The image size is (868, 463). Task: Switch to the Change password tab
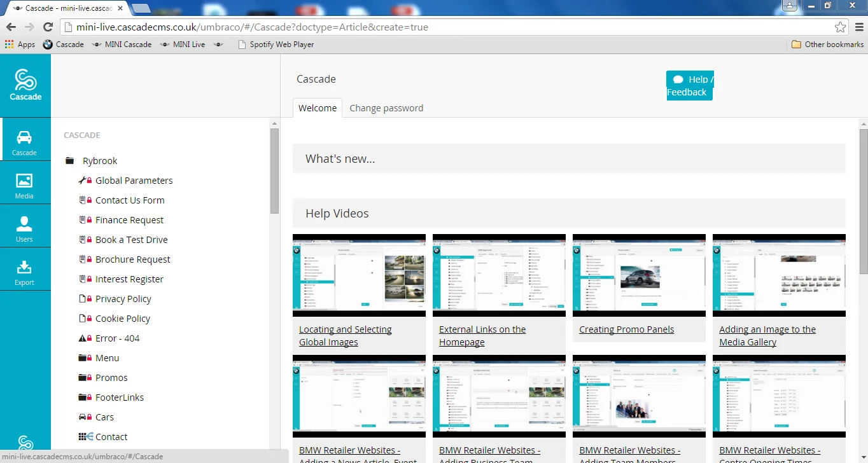pyautogui.click(x=386, y=108)
